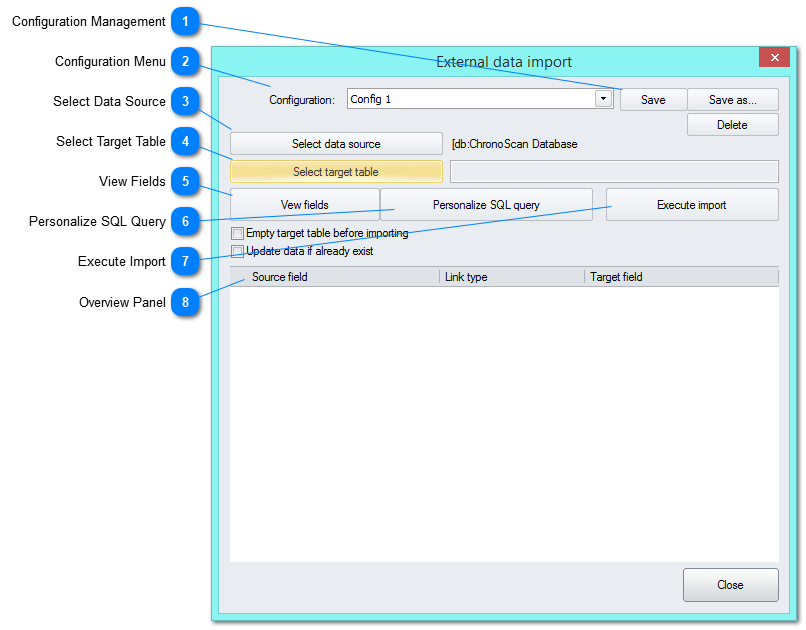This screenshot has height=630, width=806.
Task: Click the Save as... button
Action: point(733,99)
